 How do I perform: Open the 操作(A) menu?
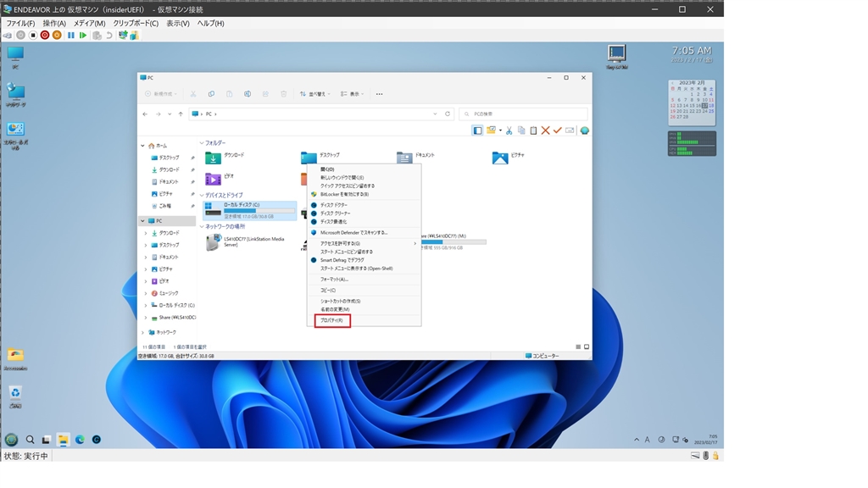[54, 23]
